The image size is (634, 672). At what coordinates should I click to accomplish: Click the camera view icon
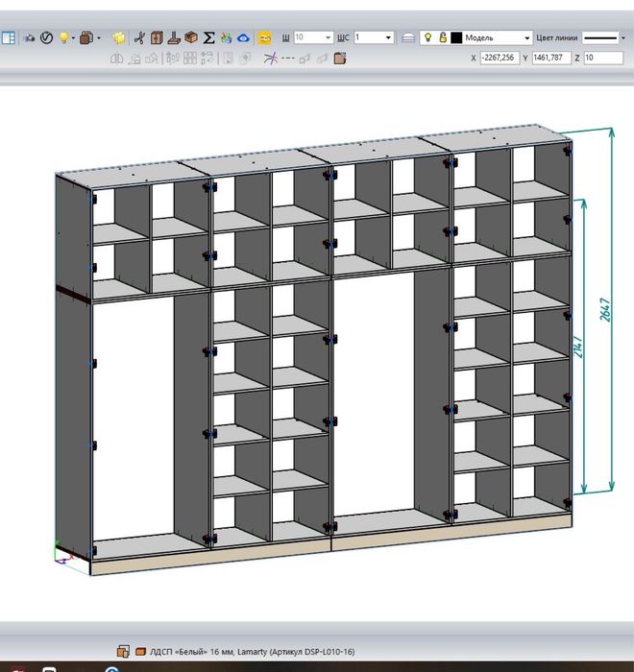29,38
